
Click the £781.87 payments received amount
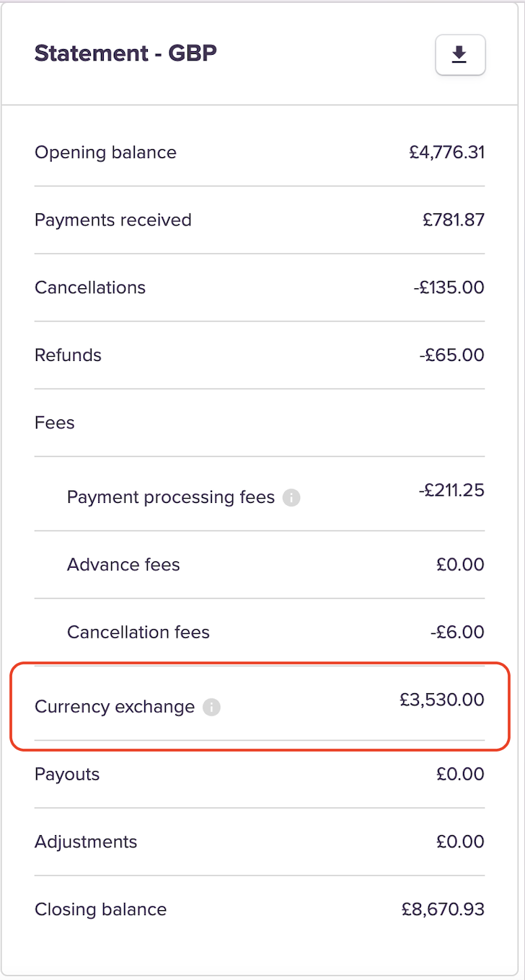453,220
